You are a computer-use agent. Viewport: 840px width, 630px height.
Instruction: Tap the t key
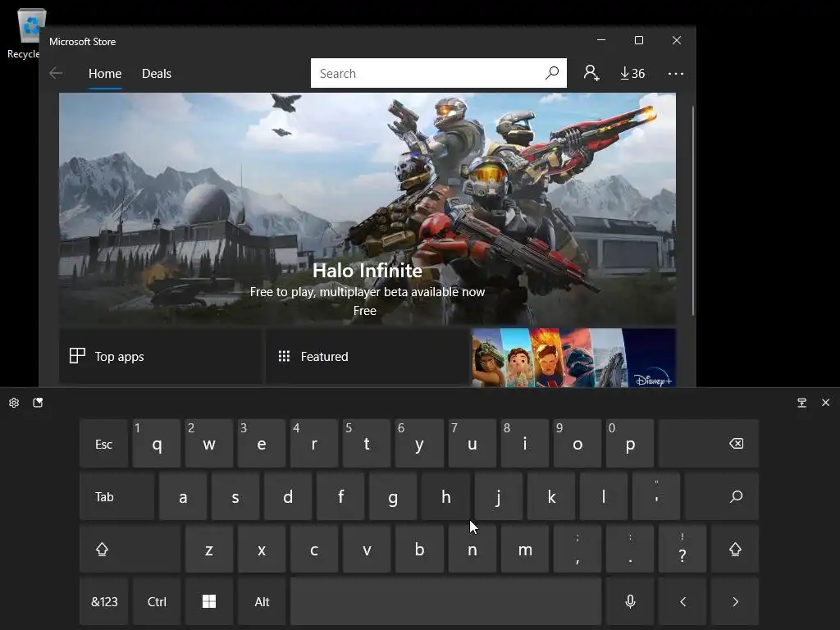[x=367, y=444]
